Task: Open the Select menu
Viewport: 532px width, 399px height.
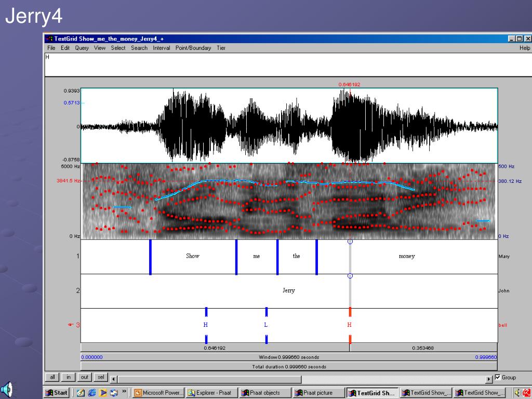Action: 118,48
